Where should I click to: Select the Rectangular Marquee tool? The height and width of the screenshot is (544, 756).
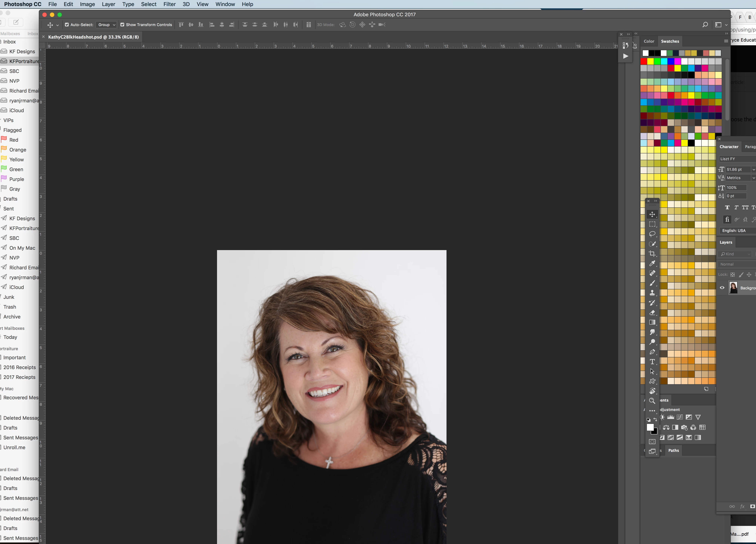pyautogui.click(x=652, y=224)
